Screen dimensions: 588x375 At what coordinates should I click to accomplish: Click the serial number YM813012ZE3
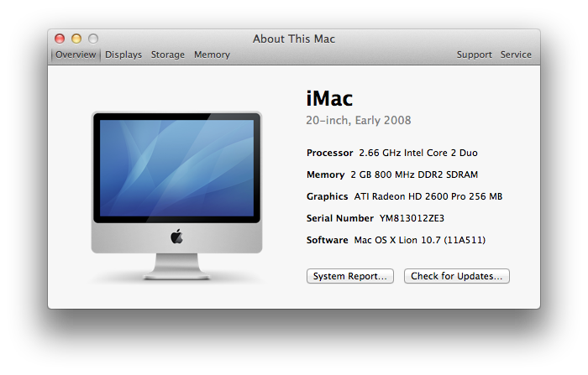pos(412,218)
